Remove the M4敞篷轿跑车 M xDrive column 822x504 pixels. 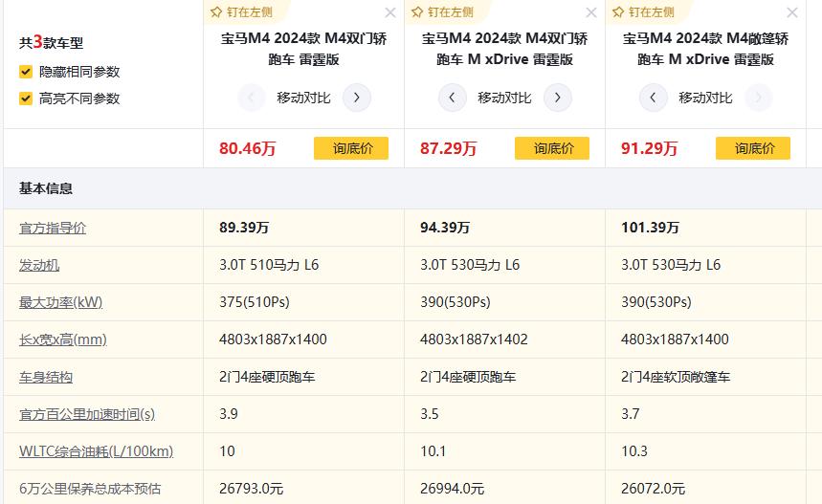coord(791,12)
